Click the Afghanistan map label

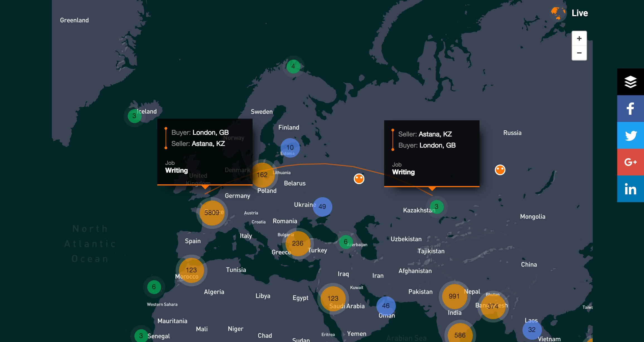point(415,271)
